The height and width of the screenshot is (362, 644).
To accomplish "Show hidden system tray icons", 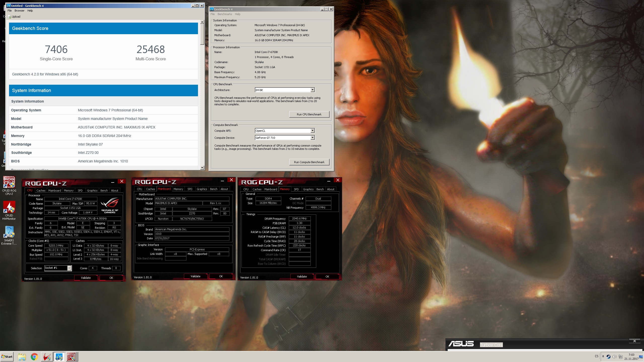I will [603, 356].
